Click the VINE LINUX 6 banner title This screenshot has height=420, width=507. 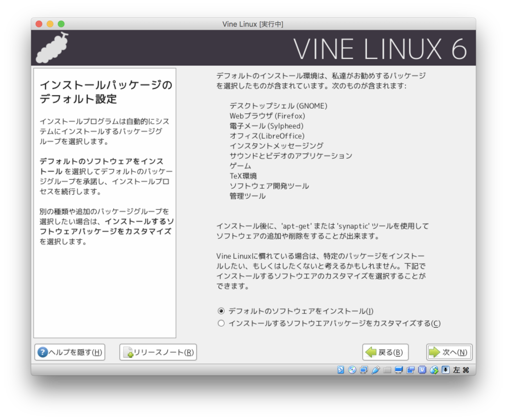380,49
